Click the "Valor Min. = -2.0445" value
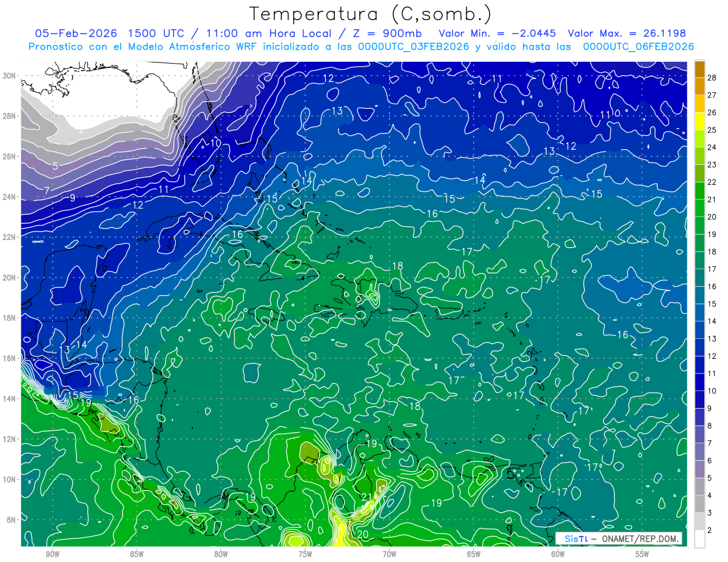This screenshot has height=562, width=728. tap(497, 33)
